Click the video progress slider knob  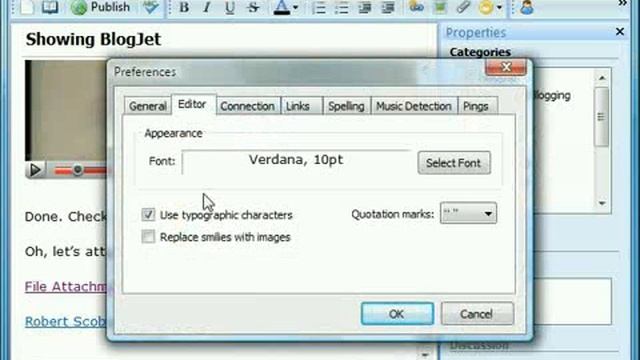[77, 170]
